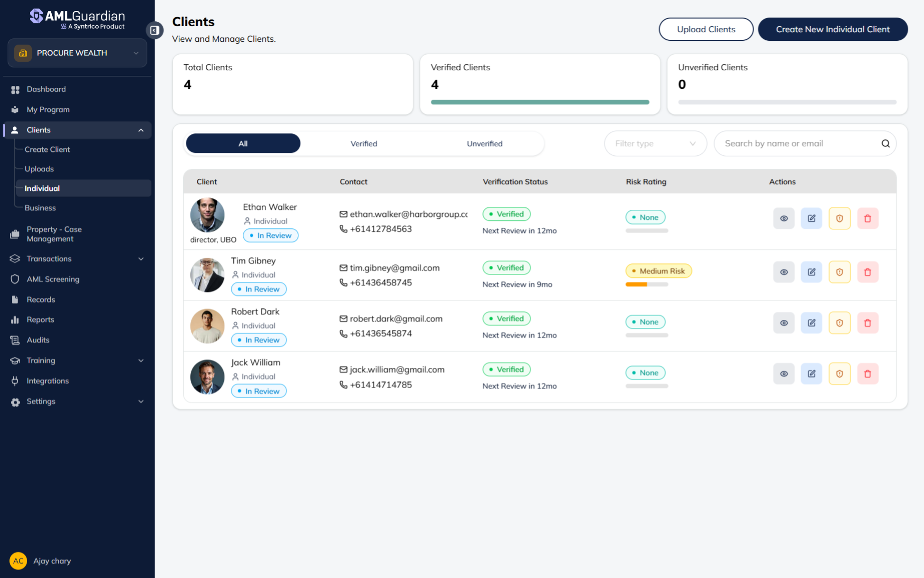The height and width of the screenshot is (578, 924).
Task: Switch to the Verified tab
Action: 364,143
